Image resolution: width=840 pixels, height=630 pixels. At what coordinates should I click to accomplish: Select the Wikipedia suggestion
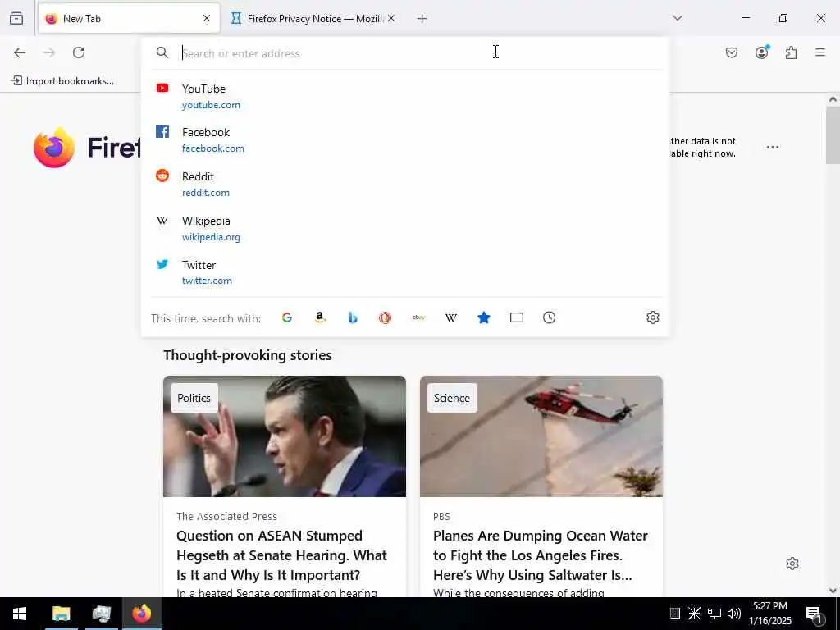tap(405, 229)
